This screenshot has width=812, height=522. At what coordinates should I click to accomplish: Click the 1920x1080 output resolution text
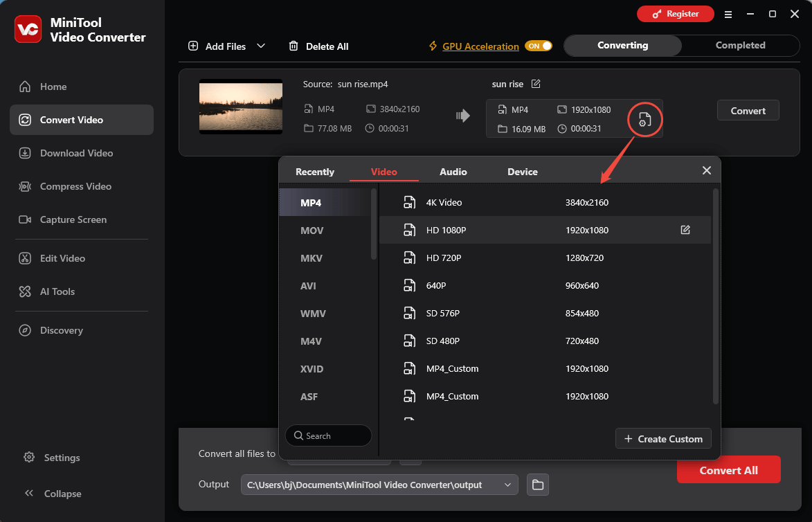click(591, 110)
